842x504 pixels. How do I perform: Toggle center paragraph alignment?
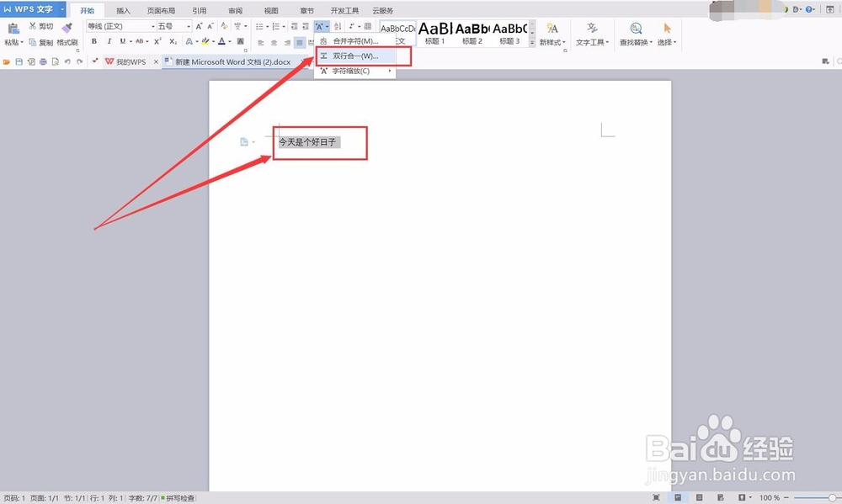(x=274, y=42)
